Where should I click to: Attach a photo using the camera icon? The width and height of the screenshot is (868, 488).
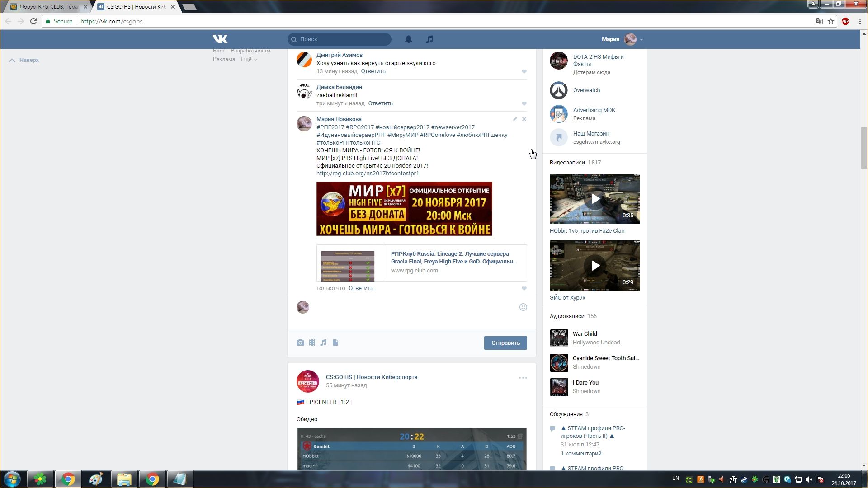coord(300,343)
